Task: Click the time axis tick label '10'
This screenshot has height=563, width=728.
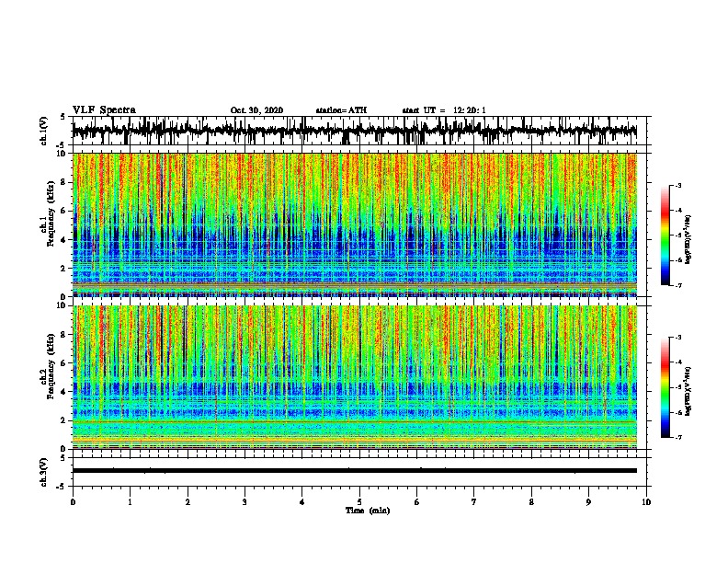Action: (x=646, y=502)
